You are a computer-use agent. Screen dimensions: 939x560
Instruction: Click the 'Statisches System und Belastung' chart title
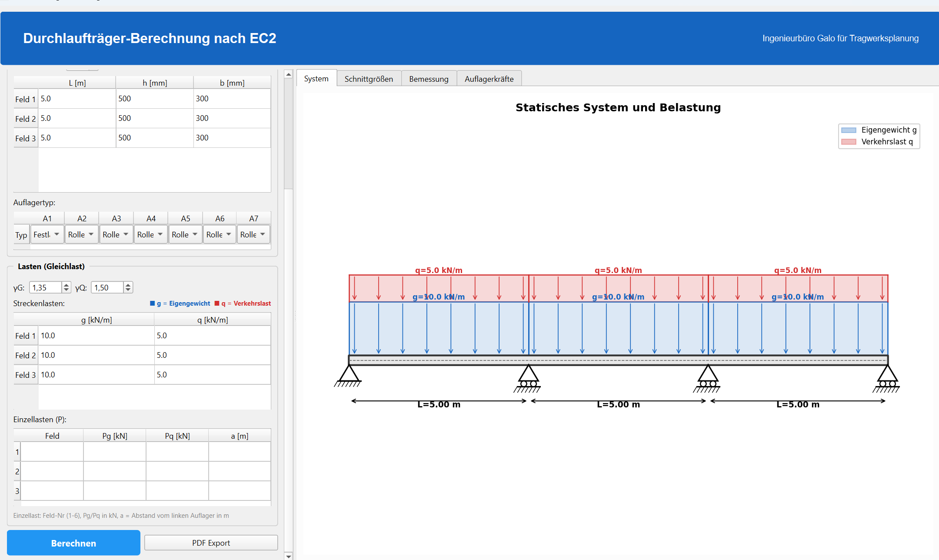[618, 107]
